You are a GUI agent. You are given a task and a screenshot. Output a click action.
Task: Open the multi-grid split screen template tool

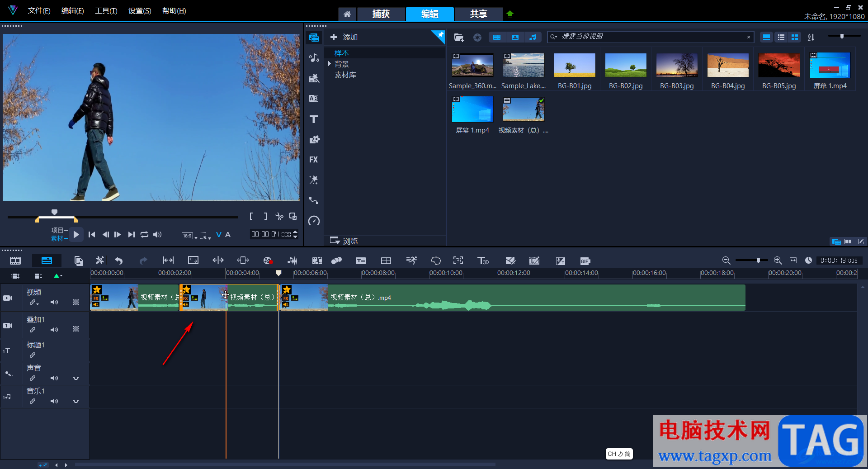386,261
